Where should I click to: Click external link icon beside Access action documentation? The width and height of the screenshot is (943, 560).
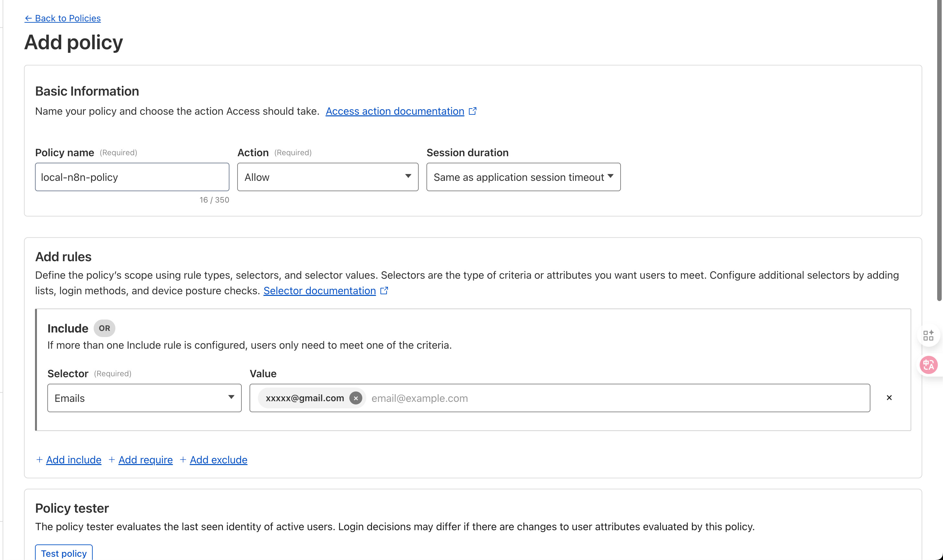pos(472,111)
